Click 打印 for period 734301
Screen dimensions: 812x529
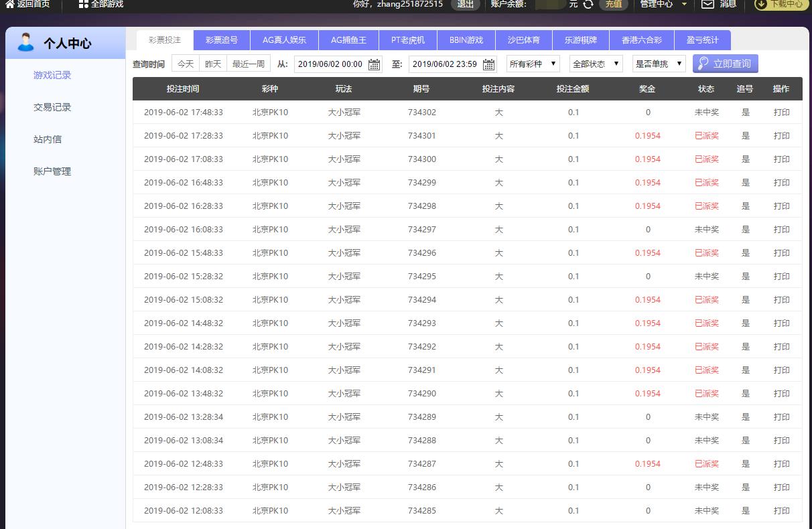pos(782,136)
